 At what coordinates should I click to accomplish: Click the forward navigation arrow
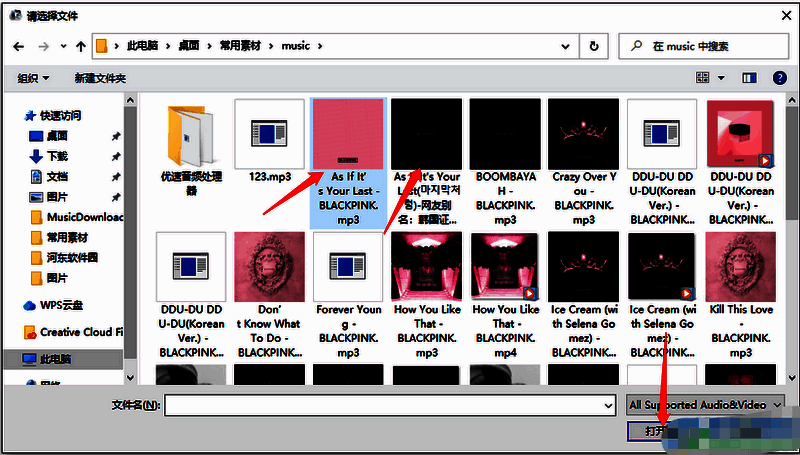coord(44,46)
